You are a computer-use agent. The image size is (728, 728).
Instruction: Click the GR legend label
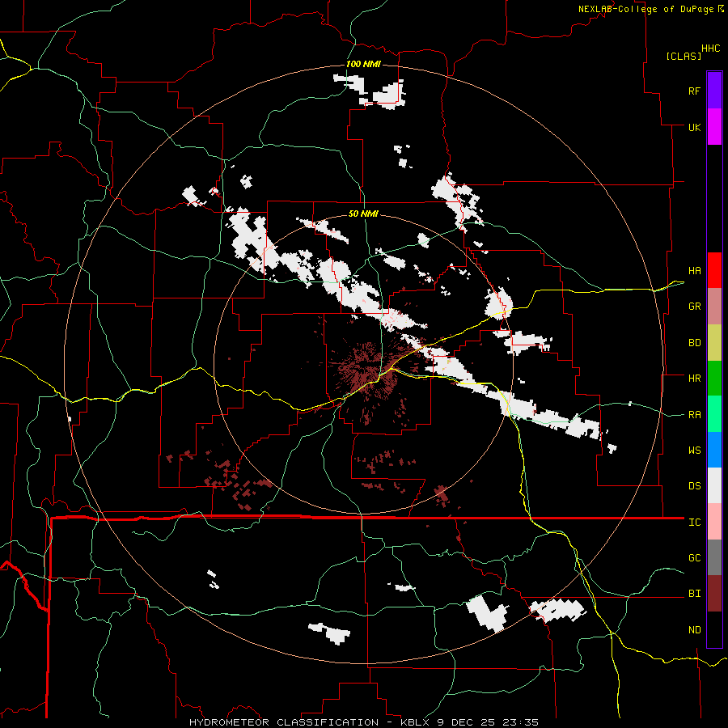tap(694, 307)
